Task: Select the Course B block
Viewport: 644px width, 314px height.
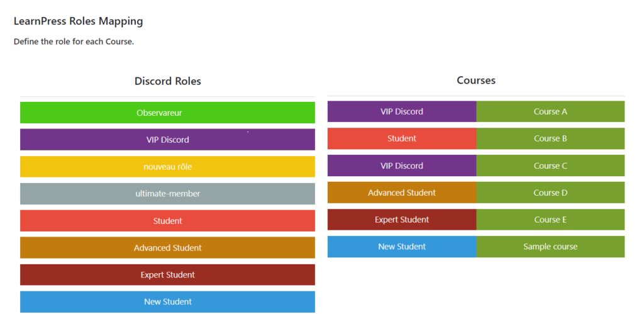Action: pos(550,138)
